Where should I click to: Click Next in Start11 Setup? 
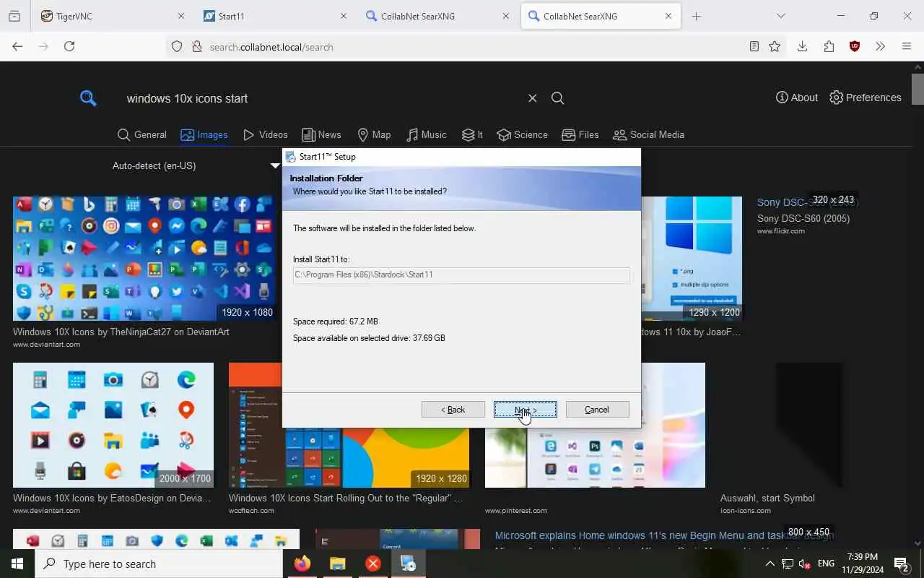click(x=525, y=410)
